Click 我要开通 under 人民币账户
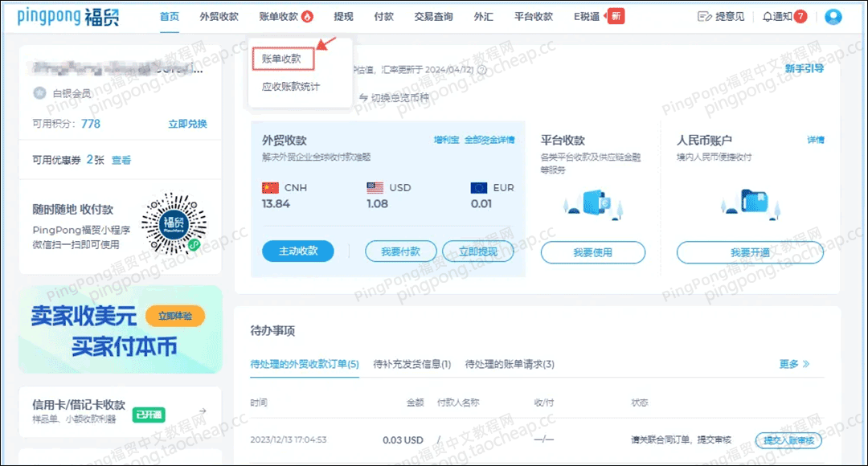868x466 pixels. (x=750, y=252)
